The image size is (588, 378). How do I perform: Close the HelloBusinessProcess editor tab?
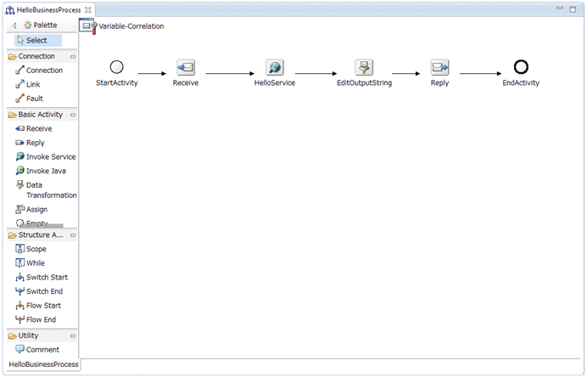[88, 9]
